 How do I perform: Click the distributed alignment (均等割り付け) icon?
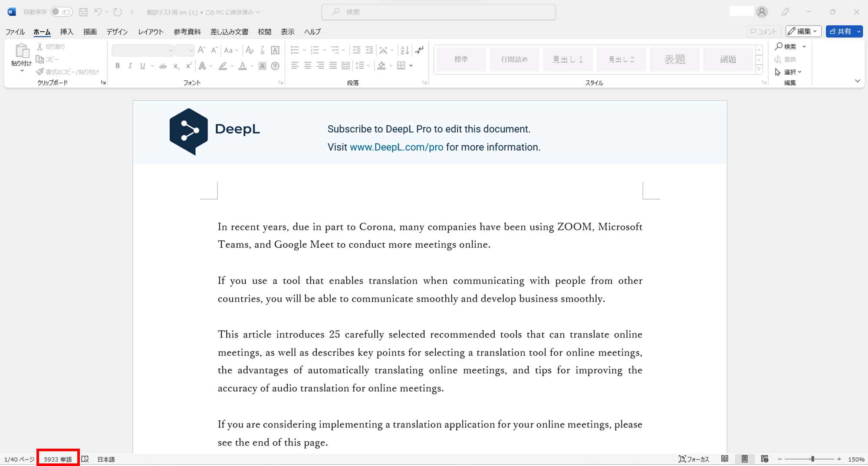tap(345, 66)
